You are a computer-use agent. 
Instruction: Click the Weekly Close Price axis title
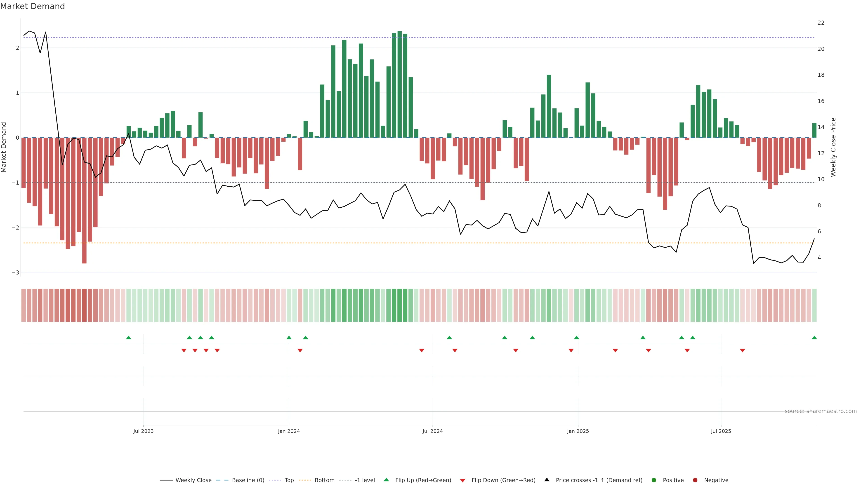click(x=833, y=147)
